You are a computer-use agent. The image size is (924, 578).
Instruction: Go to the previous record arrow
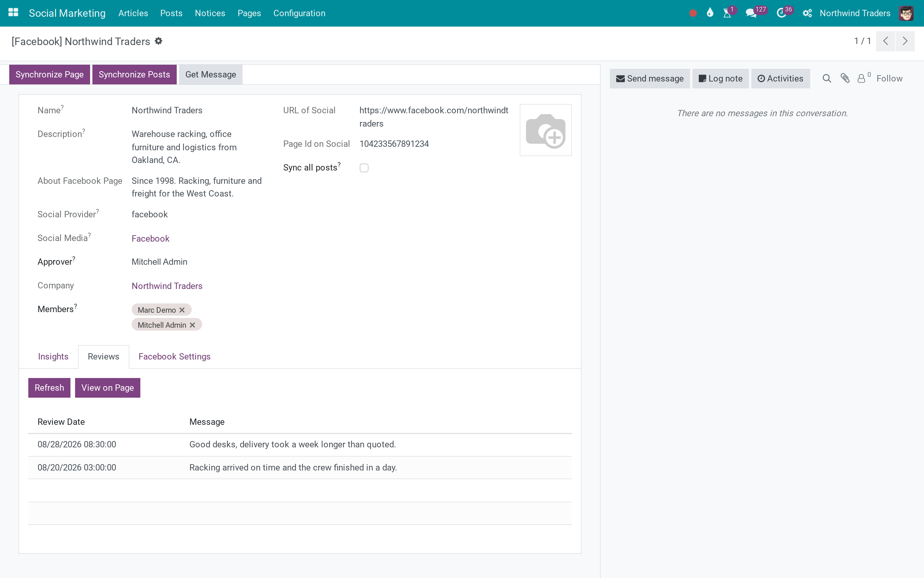point(885,41)
